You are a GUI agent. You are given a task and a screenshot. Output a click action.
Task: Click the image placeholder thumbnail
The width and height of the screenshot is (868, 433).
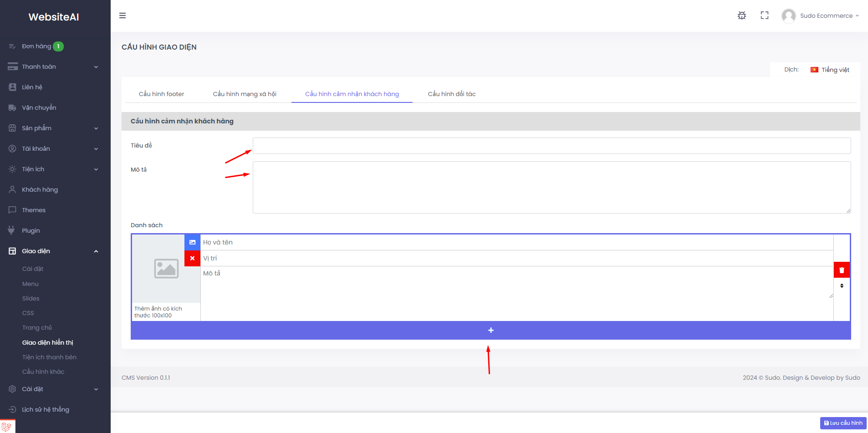pyautogui.click(x=166, y=269)
